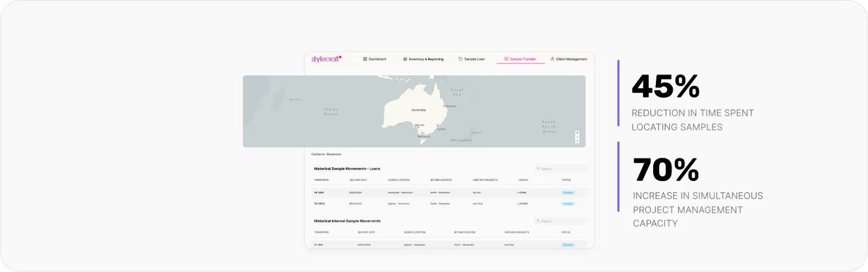Click the Sydney map pin
The image size is (868, 272).
tap(438, 126)
